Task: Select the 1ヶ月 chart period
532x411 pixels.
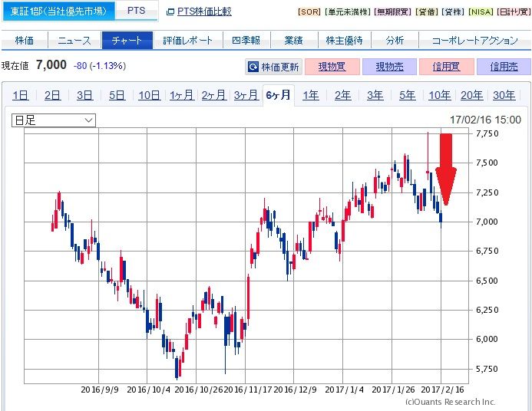Action: click(182, 95)
